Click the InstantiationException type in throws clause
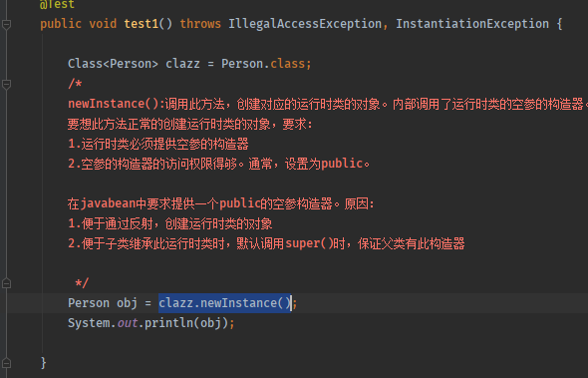Screen dimensions: 588x378 (472, 24)
